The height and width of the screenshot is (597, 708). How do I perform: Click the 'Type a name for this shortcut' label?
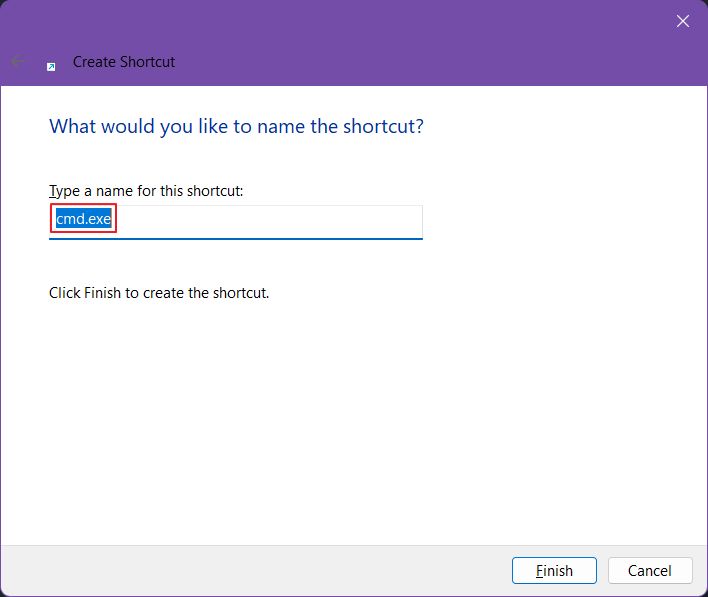pyautogui.click(x=146, y=191)
